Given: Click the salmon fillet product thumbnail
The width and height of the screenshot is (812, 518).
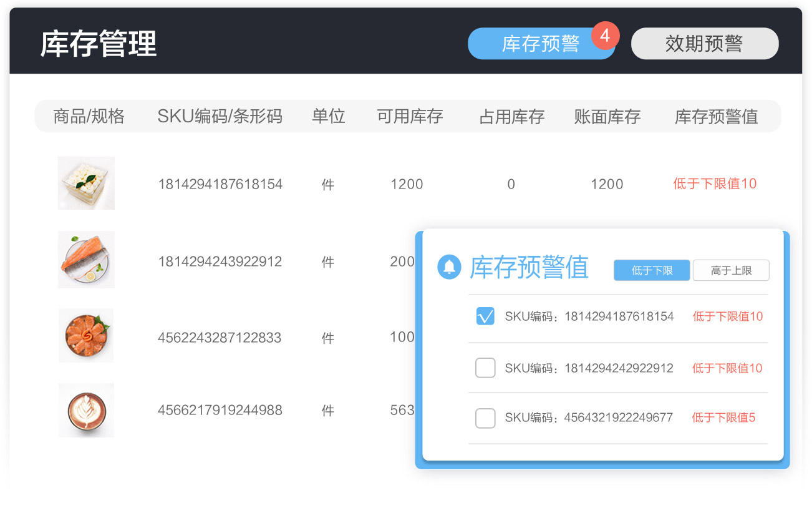Looking at the screenshot, I should coord(86,260).
